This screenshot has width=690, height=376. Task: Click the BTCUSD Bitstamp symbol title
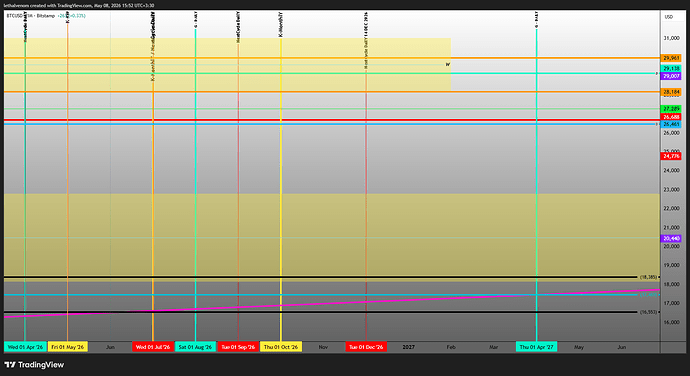(31, 16)
